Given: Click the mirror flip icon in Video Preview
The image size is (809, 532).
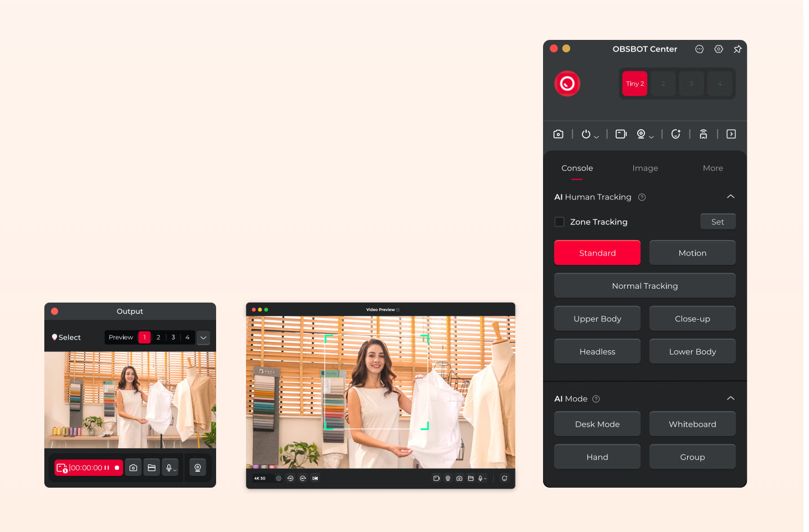Looking at the screenshot, I should coord(315,478).
